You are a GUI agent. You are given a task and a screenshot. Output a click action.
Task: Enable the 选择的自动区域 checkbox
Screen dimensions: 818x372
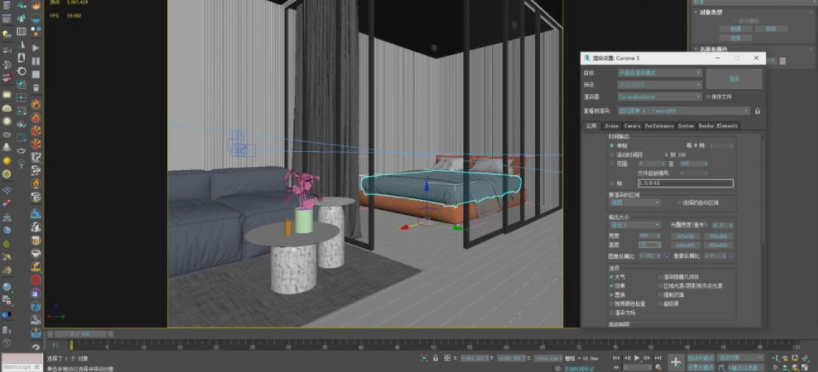pyautogui.click(x=679, y=202)
